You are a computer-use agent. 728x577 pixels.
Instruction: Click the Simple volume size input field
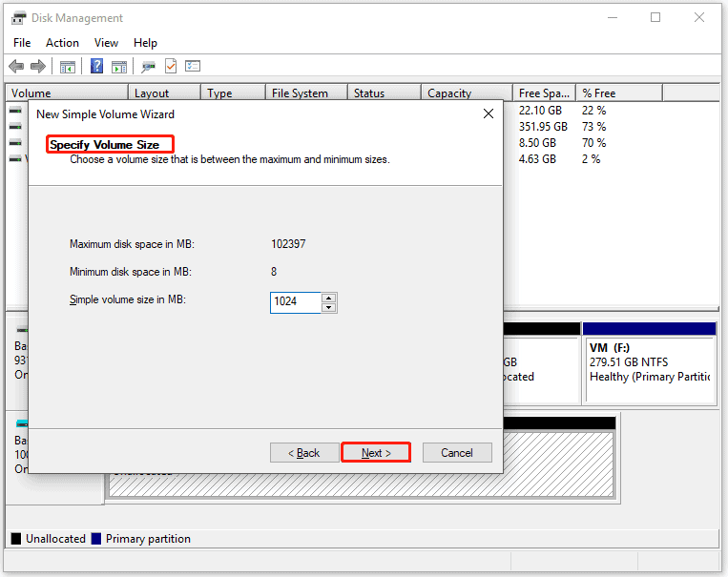(x=295, y=302)
